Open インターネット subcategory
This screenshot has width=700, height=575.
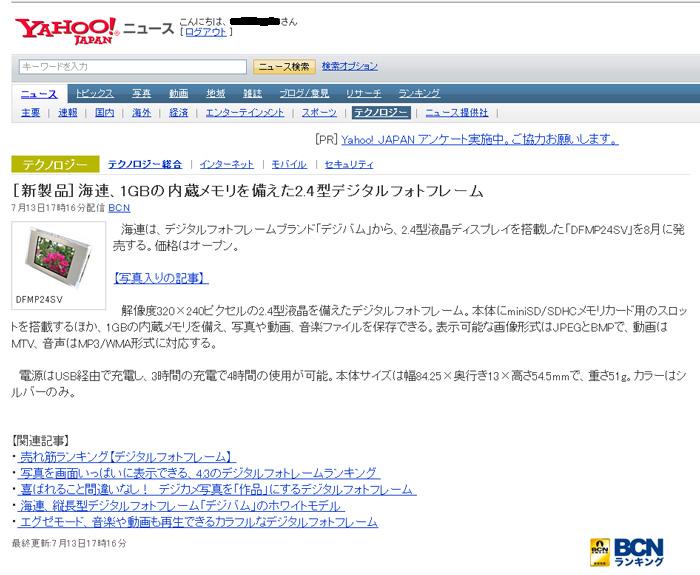pos(227,164)
